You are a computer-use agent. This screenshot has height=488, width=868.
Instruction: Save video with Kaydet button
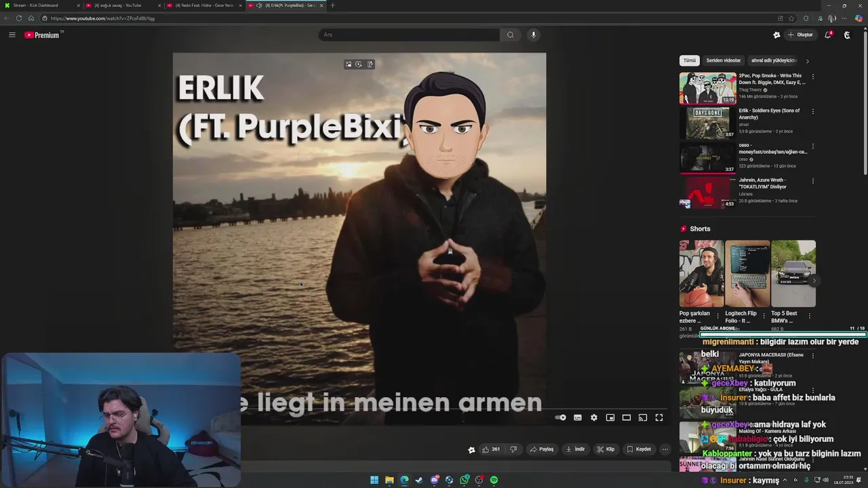pyautogui.click(x=639, y=449)
